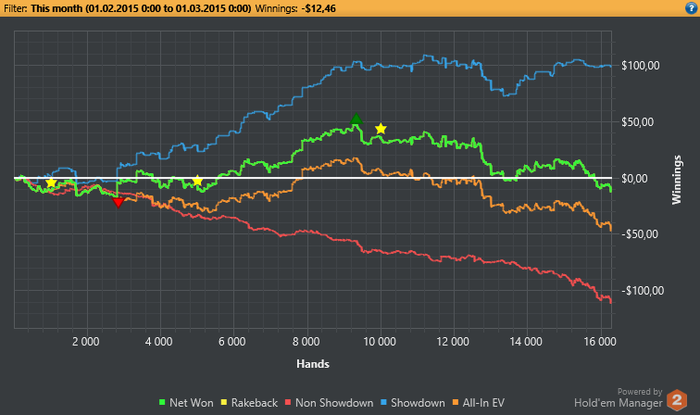
Task: Click the 10 000 x-axis label
Action: point(379,342)
